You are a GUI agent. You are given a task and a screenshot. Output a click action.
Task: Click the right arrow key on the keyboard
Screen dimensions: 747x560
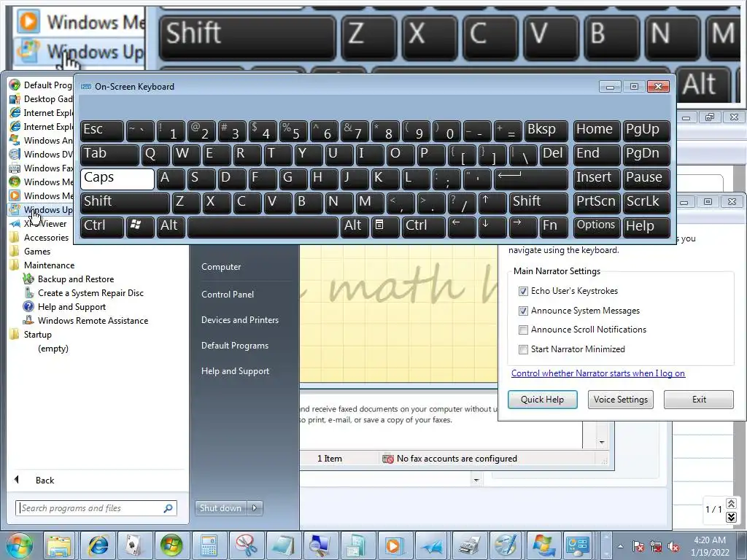pos(522,226)
